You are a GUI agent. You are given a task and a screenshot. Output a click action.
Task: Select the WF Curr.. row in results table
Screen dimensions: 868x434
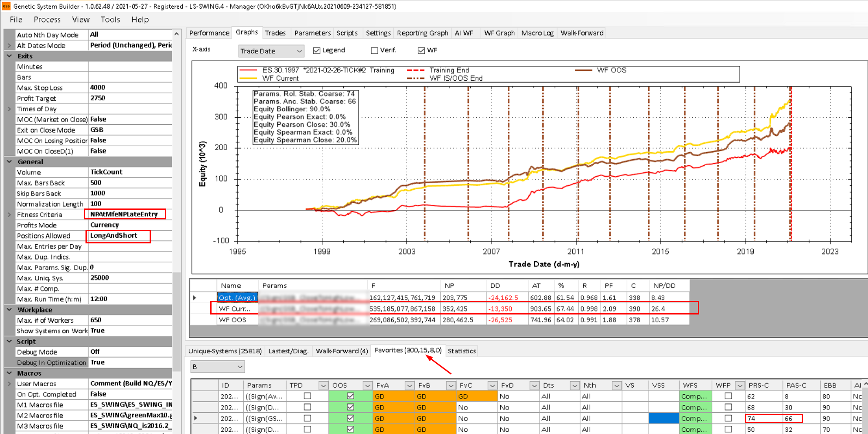click(x=235, y=309)
